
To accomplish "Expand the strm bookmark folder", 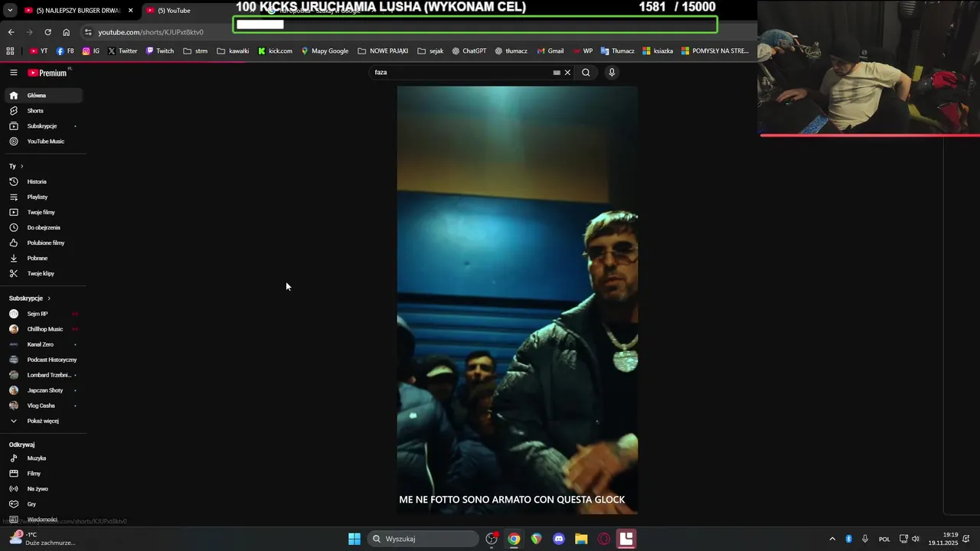I will coord(195,51).
